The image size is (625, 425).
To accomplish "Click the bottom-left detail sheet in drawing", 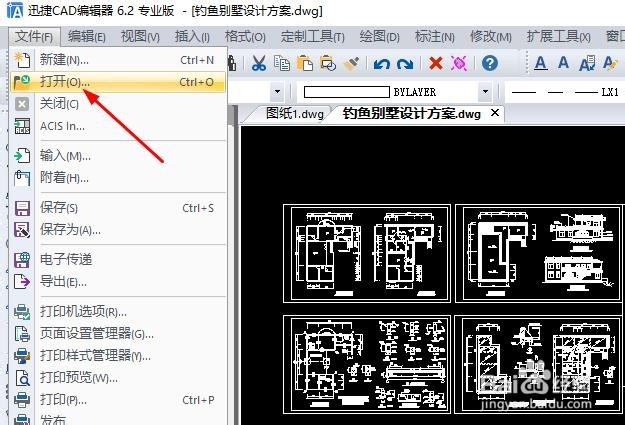I will tap(367, 364).
